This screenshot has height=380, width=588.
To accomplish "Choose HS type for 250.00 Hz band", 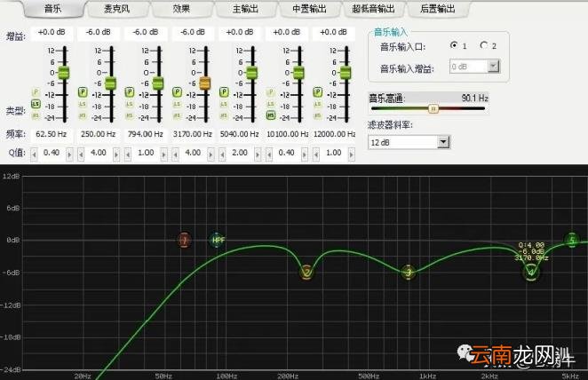I will click(x=83, y=115).
